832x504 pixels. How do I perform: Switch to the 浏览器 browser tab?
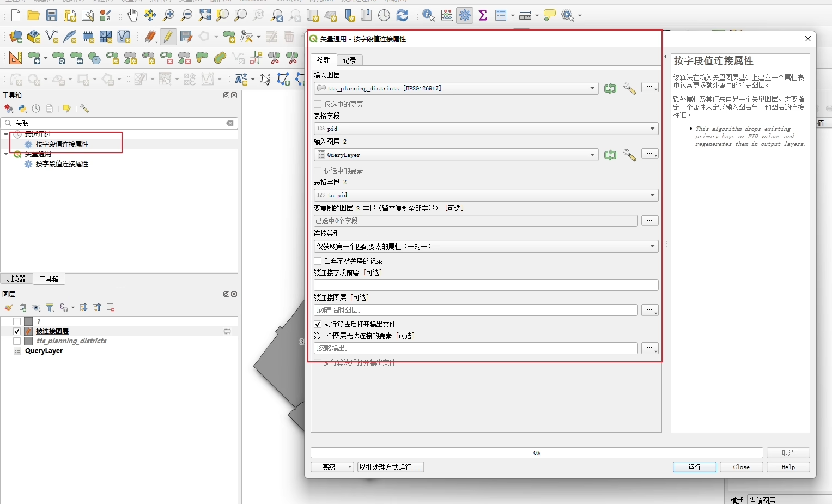coord(16,278)
